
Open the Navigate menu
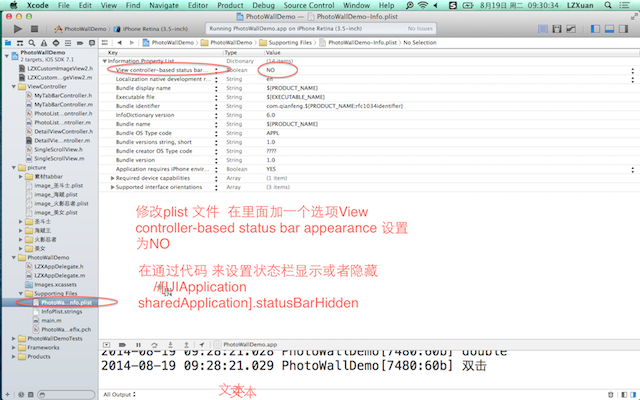tap(164, 5)
